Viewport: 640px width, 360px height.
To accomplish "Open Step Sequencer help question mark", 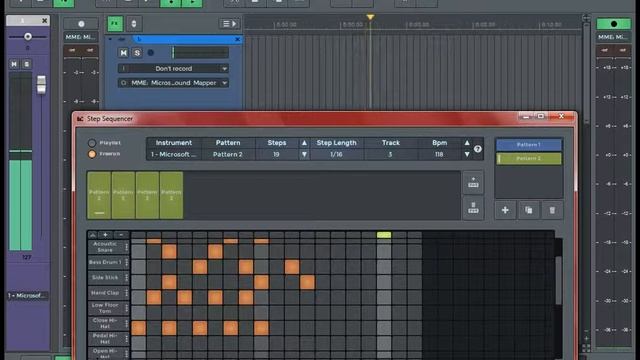I will (x=478, y=149).
